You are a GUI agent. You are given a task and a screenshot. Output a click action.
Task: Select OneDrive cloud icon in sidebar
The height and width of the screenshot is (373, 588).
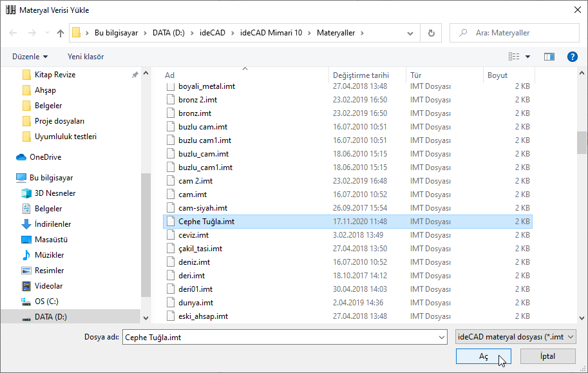(x=21, y=157)
